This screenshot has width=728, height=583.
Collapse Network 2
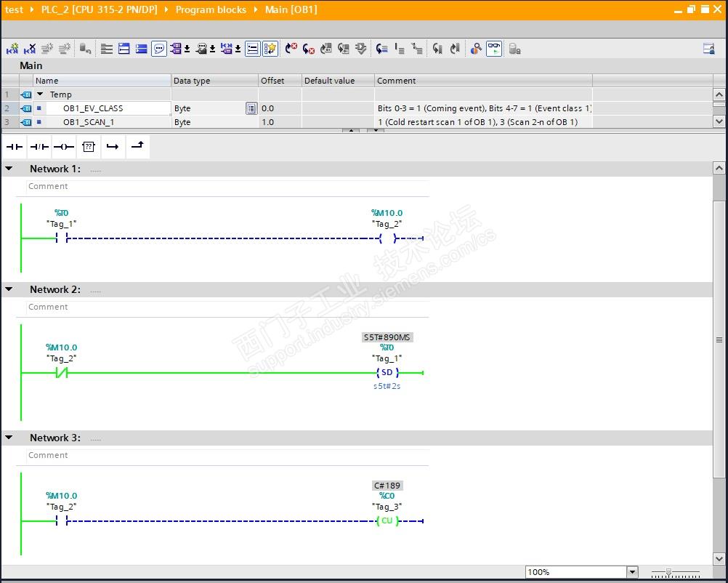(x=9, y=289)
